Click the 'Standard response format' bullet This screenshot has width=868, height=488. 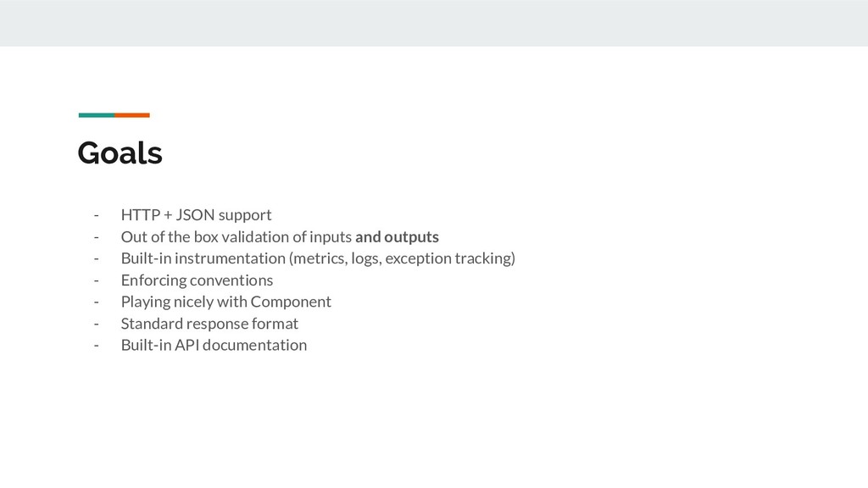(x=209, y=323)
